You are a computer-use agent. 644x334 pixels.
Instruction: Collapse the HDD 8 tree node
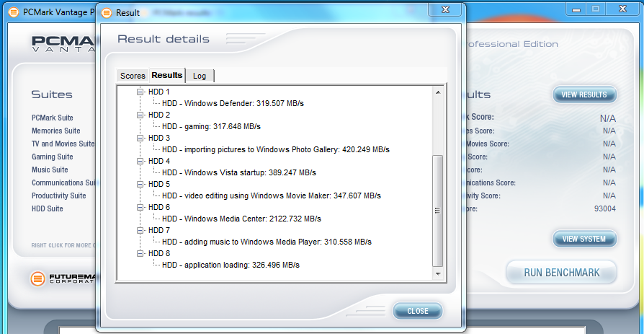point(140,253)
